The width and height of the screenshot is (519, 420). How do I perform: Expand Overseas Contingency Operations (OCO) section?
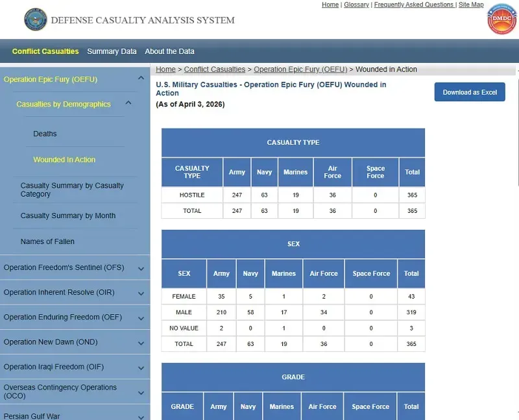141,392
